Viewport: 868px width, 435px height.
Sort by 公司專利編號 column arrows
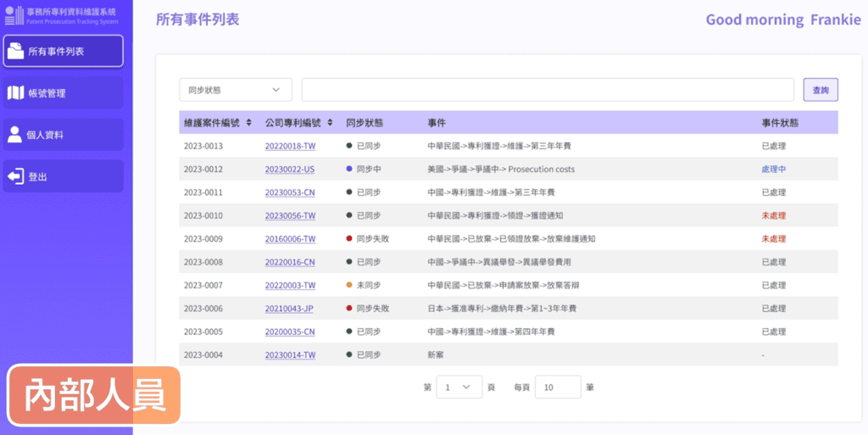coord(329,123)
